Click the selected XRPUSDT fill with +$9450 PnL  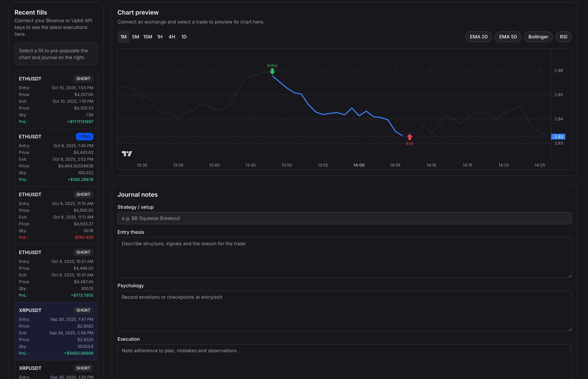coord(56,331)
